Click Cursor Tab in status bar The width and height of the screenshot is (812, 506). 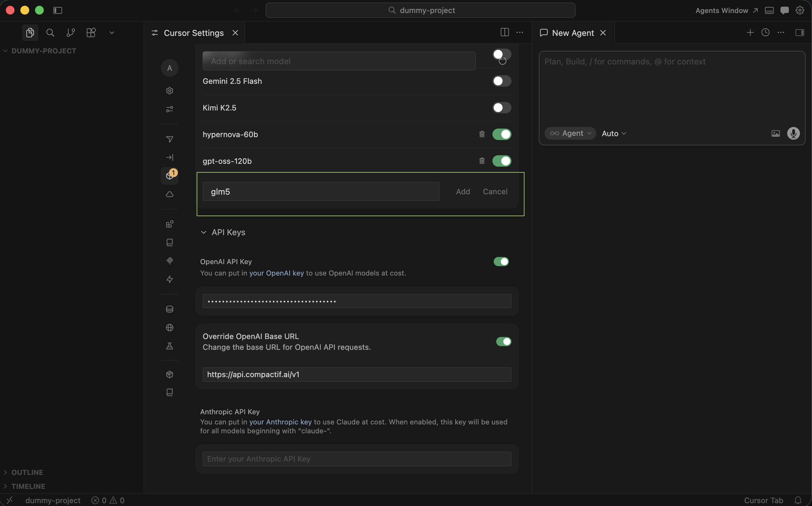763,500
